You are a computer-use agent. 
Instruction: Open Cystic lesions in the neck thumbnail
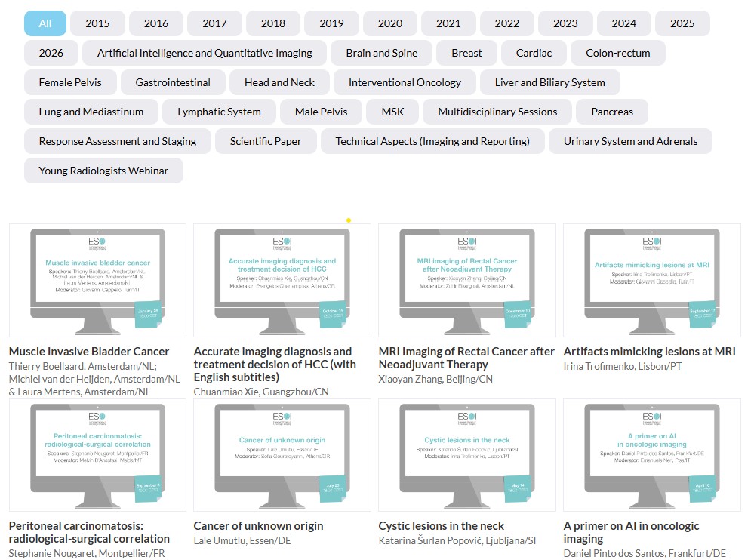pos(467,455)
